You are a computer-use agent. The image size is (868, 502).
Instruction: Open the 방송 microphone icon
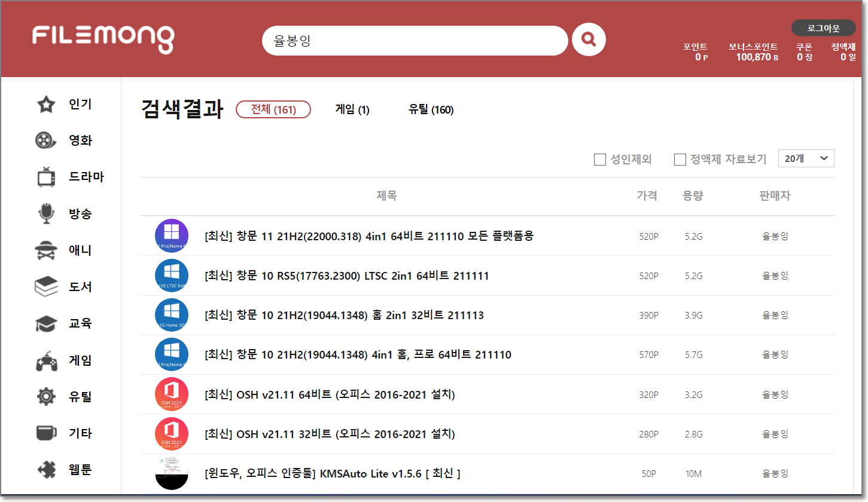[46, 214]
